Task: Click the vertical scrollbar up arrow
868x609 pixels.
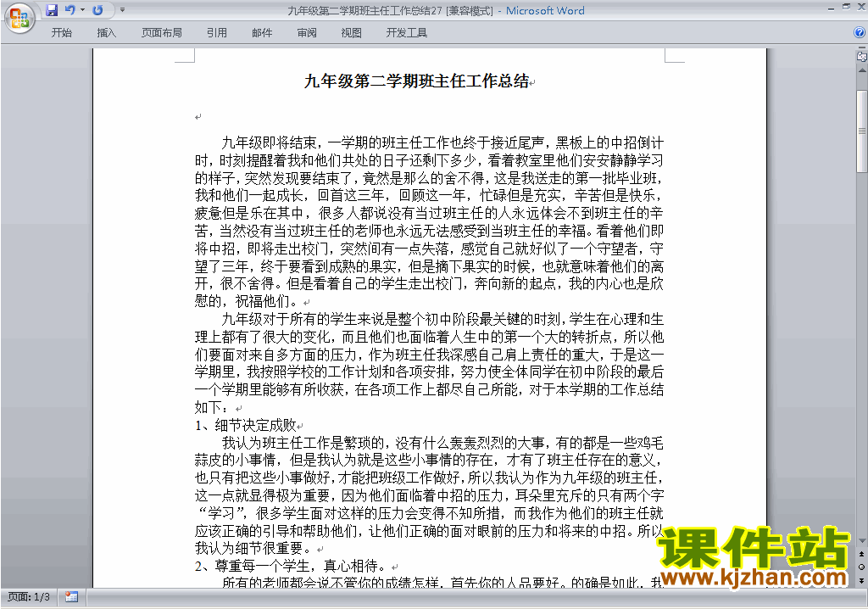Action: [862, 71]
